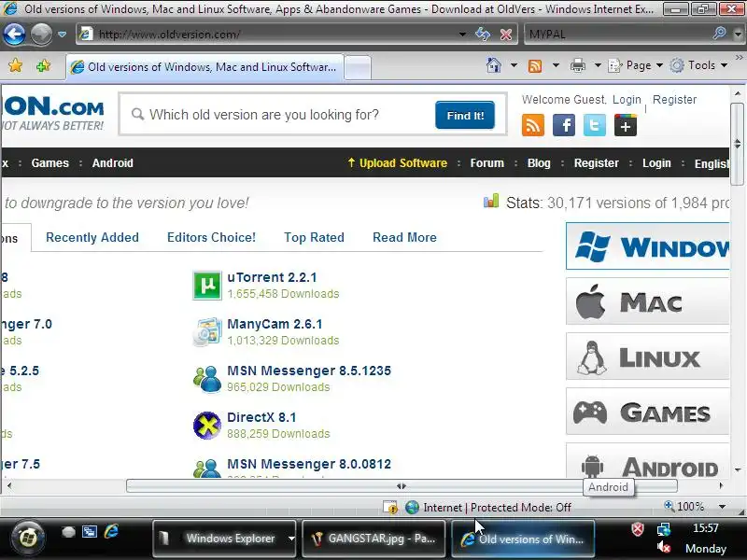Open Forum in the navigation bar
Viewport: 747px width, 560px height.
tap(486, 162)
